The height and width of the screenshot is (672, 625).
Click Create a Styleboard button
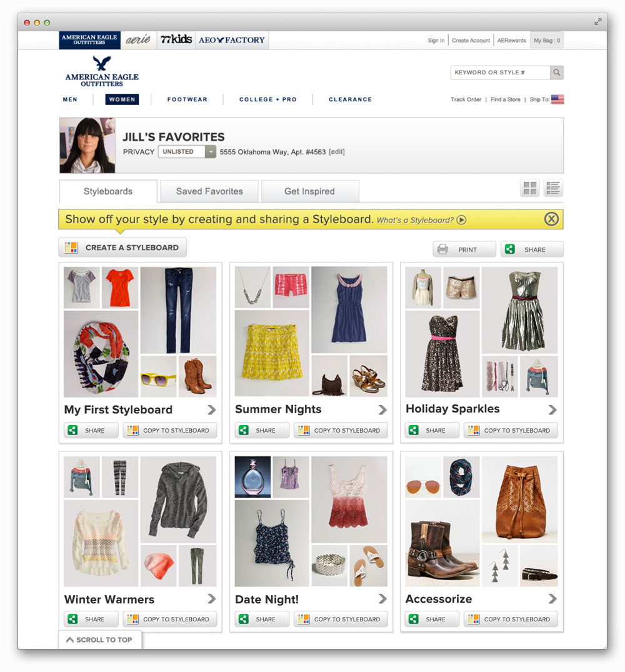(x=122, y=248)
